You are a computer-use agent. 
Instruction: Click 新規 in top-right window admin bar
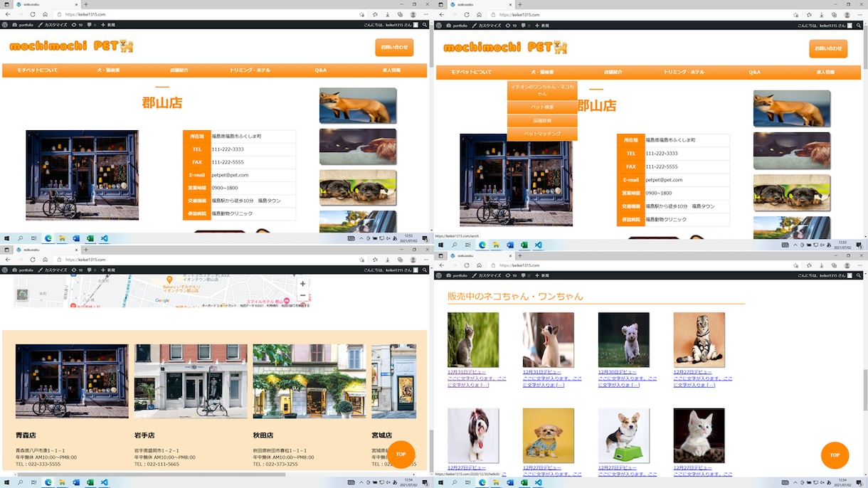[542, 26]
